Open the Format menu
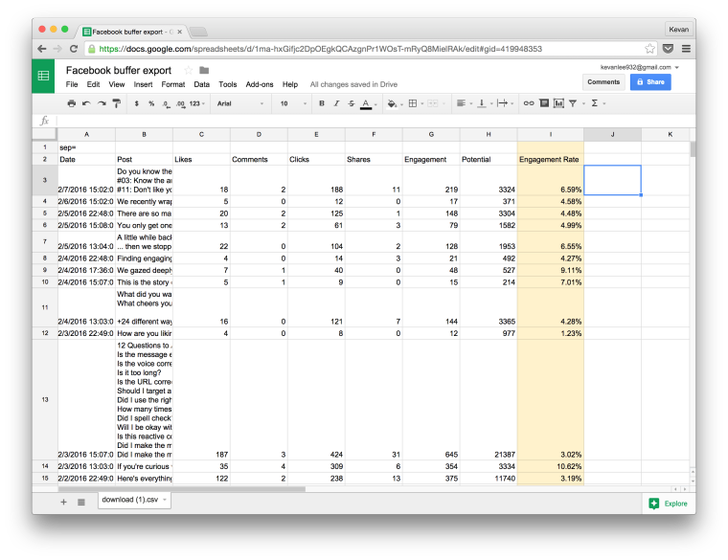This screenshot has width=728, height=560. [x=173, y=84]
